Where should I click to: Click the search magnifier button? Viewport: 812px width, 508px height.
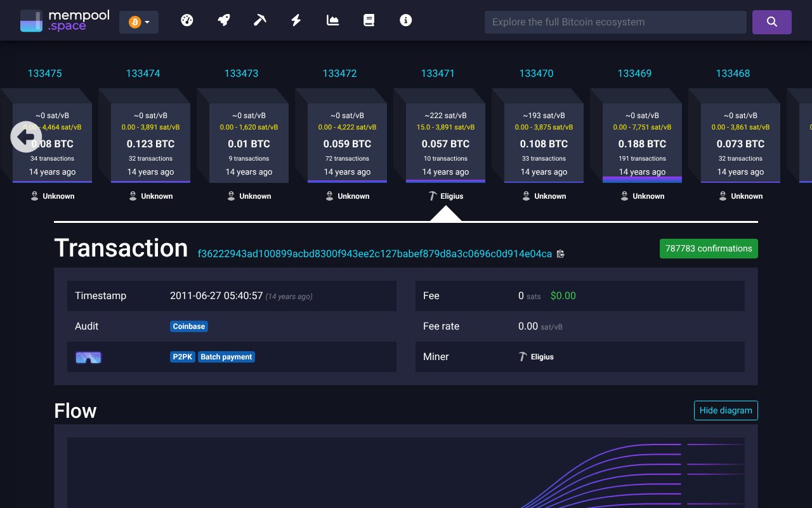click(771, 22)
